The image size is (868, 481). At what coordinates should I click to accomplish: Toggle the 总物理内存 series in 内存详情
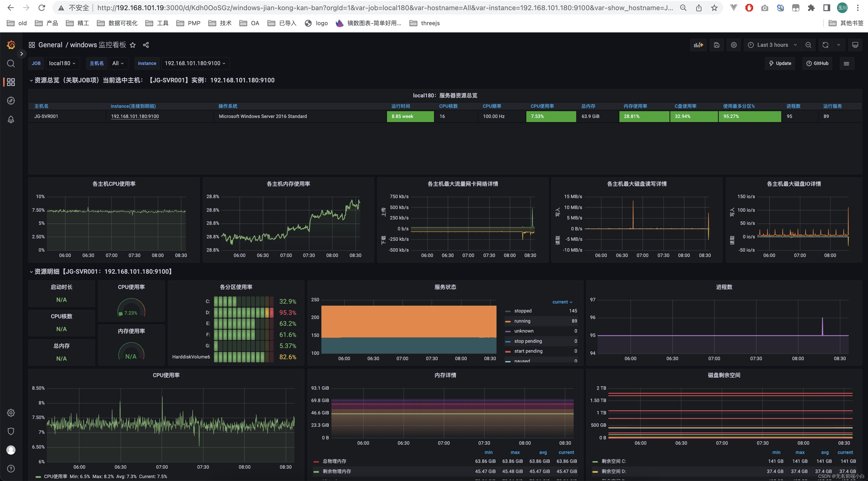[x=334, y=461]
